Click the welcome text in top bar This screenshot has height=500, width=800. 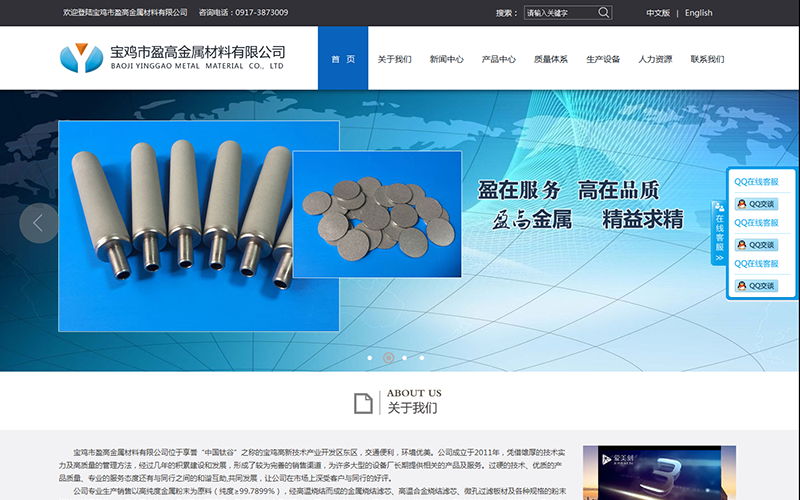click(125, 12)
